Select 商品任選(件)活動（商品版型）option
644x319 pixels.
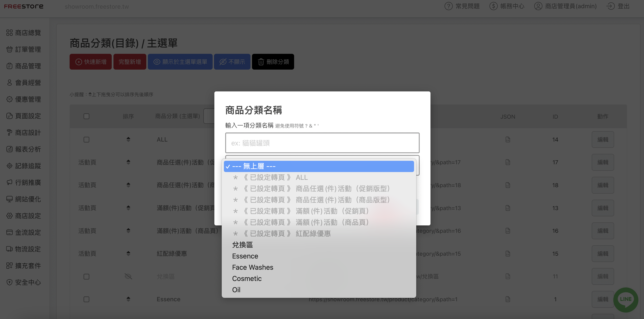(319, 200)
